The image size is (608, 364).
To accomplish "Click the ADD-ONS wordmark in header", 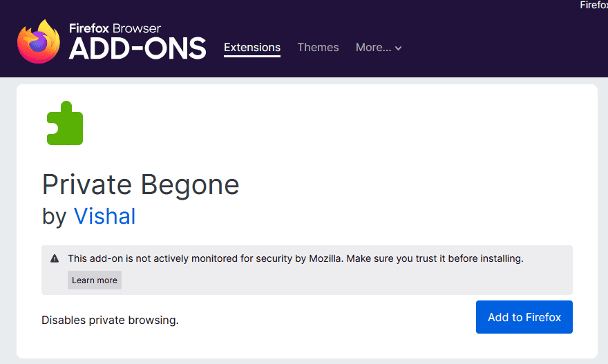I will tap(137, 48).
